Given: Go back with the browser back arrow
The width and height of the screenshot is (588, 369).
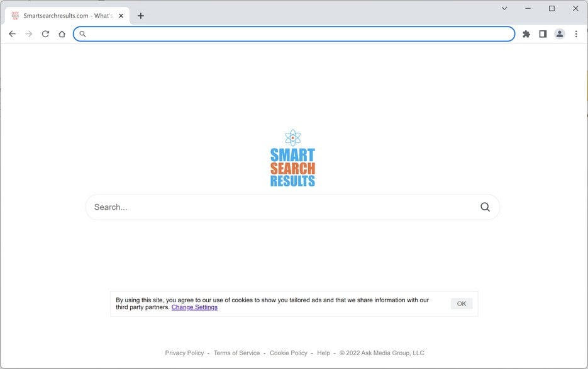Looking at the screenshot, I should click(13, 34).
